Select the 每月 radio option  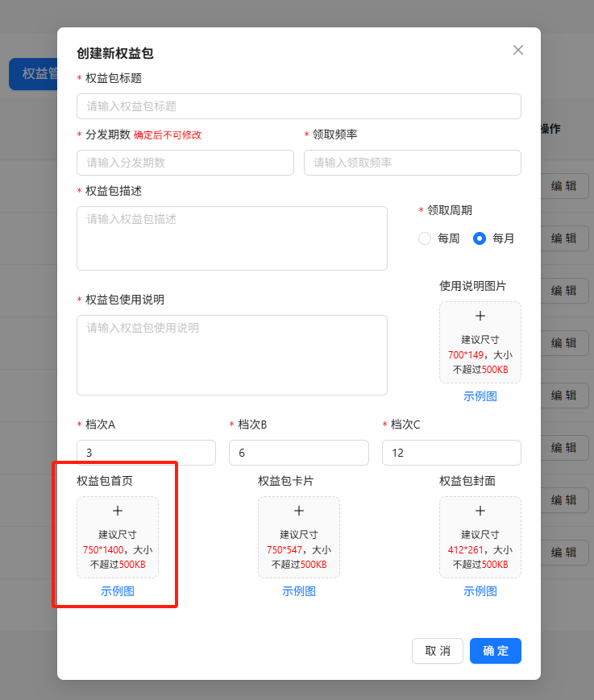[x=480, y=238]
